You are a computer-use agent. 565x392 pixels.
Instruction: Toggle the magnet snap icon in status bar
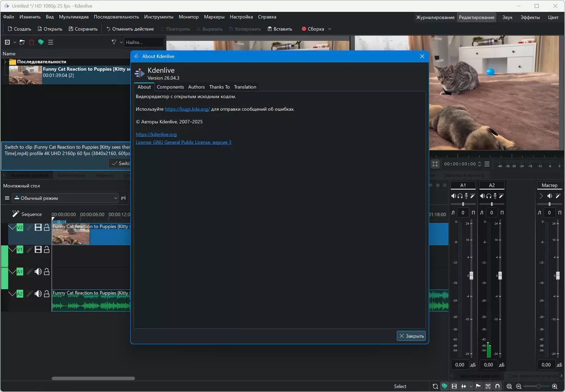coord(497,386)
